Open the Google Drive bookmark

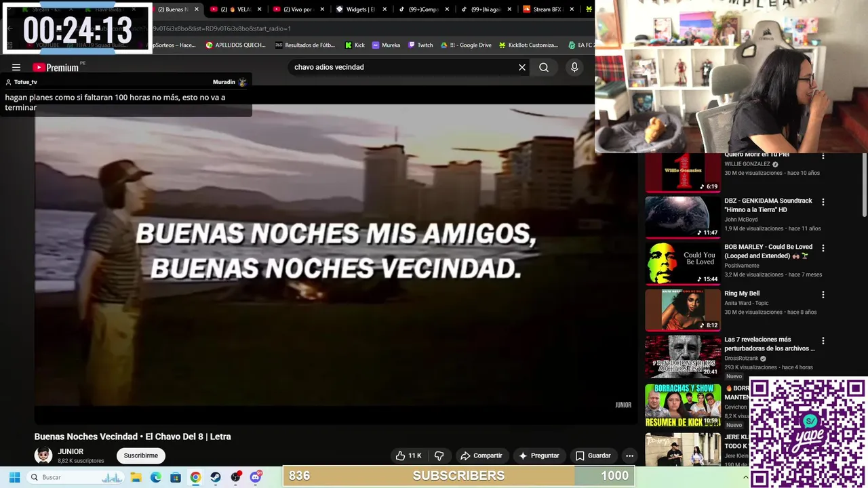pos(466,45)
